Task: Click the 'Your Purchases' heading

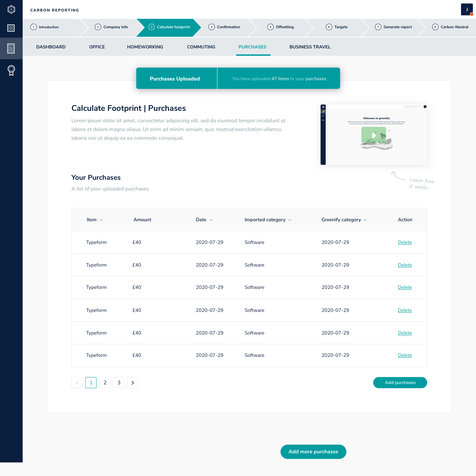Action: pyautogui.click(x=96, y=178)
